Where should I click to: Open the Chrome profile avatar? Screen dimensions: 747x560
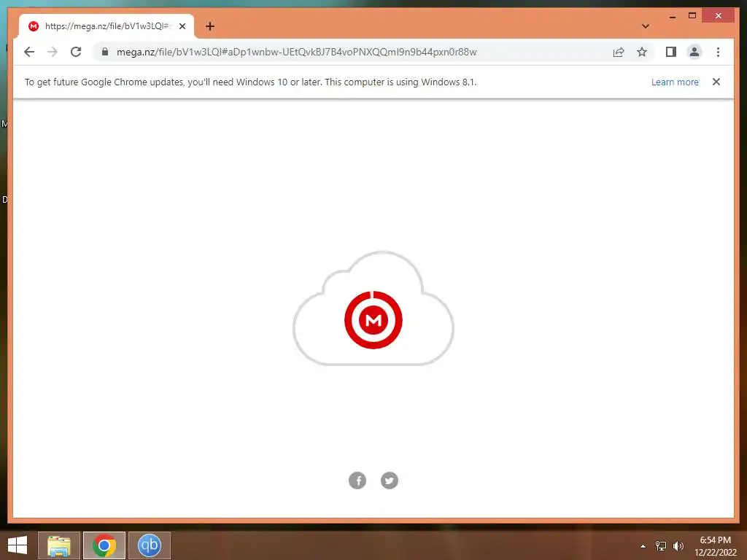tap(694, 52)
